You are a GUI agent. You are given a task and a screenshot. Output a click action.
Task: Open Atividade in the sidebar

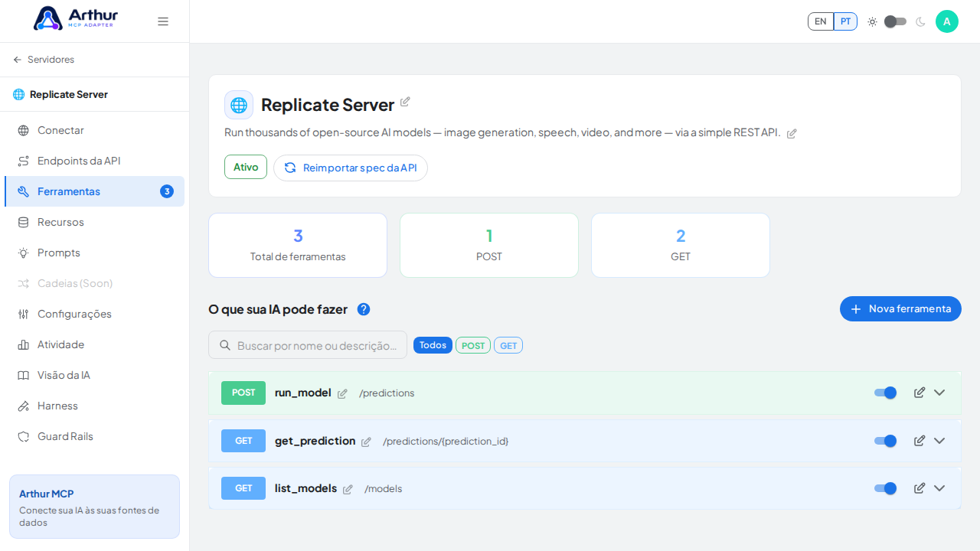(94, 344)
